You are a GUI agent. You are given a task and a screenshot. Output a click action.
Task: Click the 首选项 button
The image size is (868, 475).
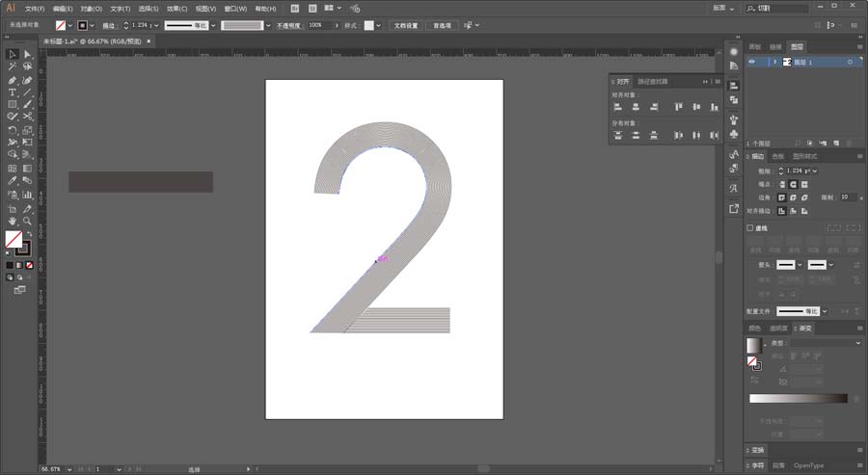(442, 25)
